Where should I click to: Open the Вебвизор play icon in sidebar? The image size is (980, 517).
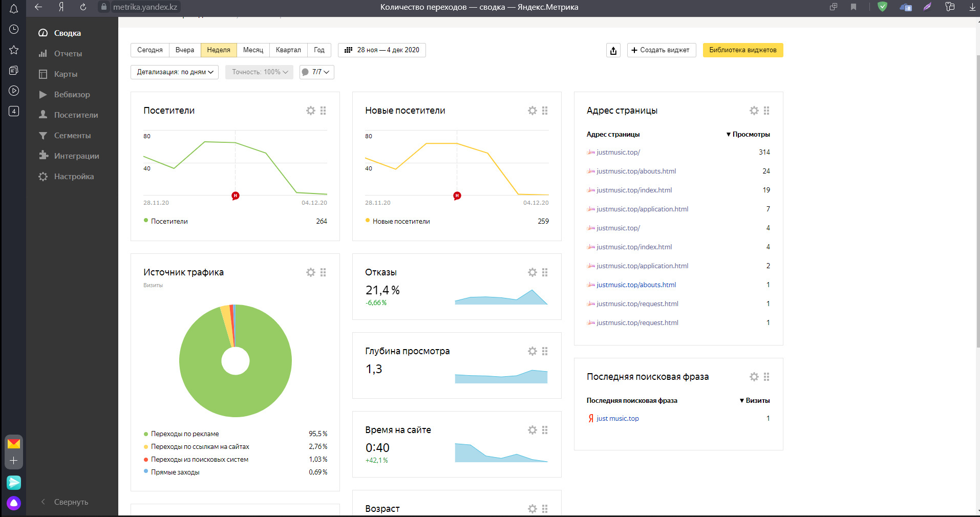point(44,95)
